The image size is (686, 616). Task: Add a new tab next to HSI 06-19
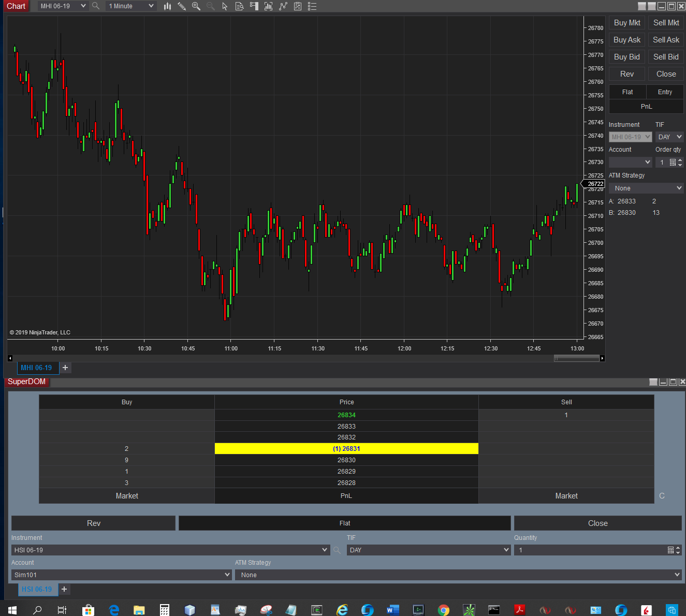[64, 590]
